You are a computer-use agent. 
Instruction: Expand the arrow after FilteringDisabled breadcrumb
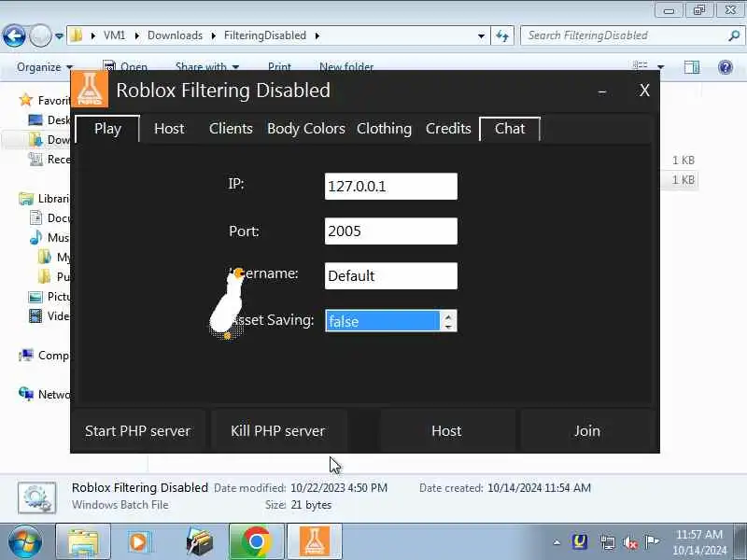tap(317, 35)
